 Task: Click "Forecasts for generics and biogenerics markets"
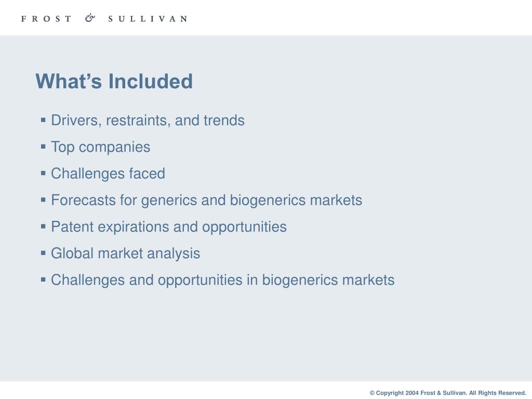207,200
